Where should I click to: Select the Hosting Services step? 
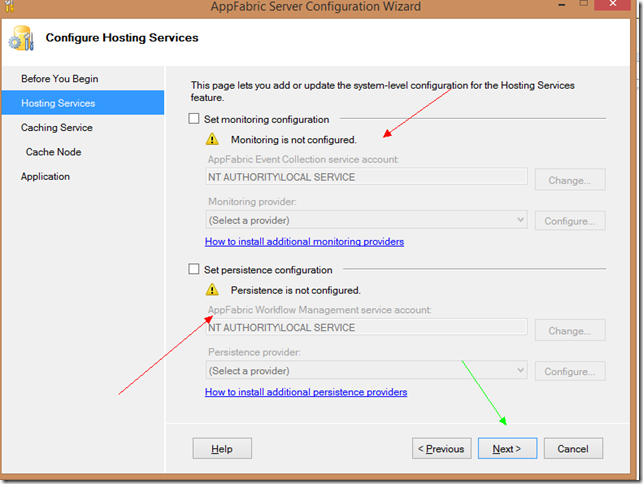click(83, 103)
